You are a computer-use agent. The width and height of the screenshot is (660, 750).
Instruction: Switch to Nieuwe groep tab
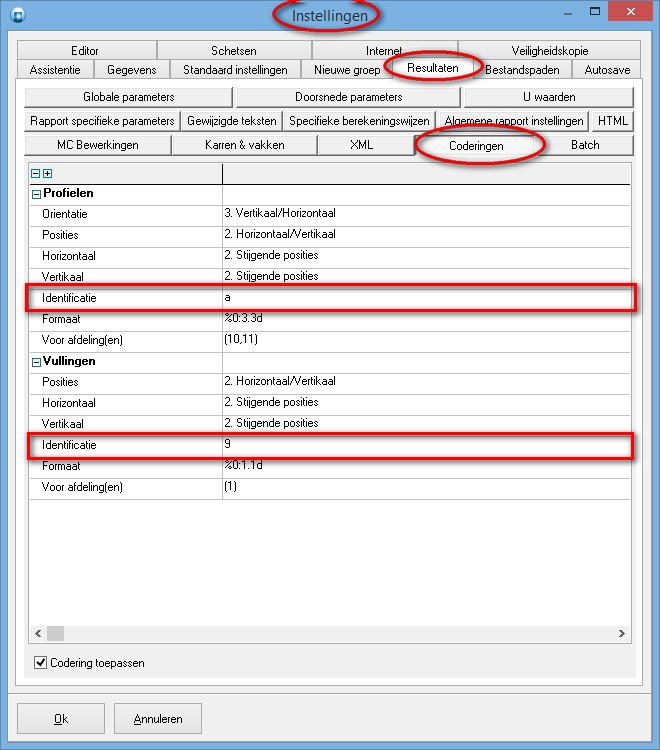click(x=347, y=70)
